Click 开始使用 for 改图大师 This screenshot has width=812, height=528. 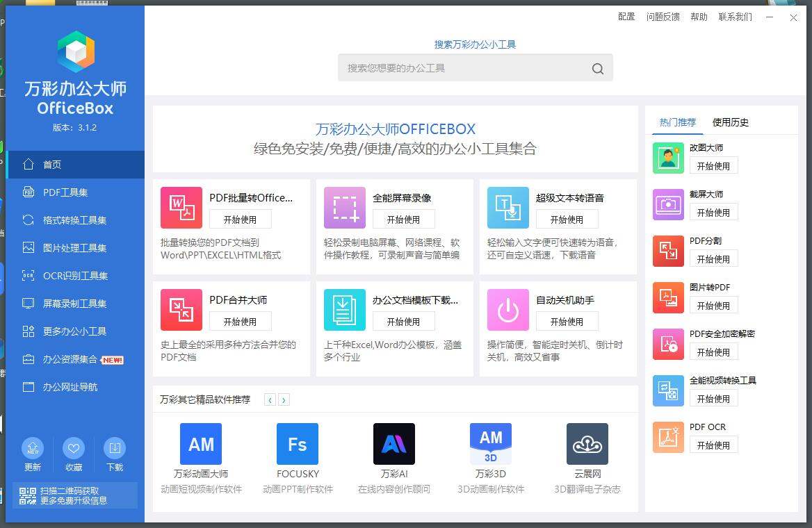[713, 166]
